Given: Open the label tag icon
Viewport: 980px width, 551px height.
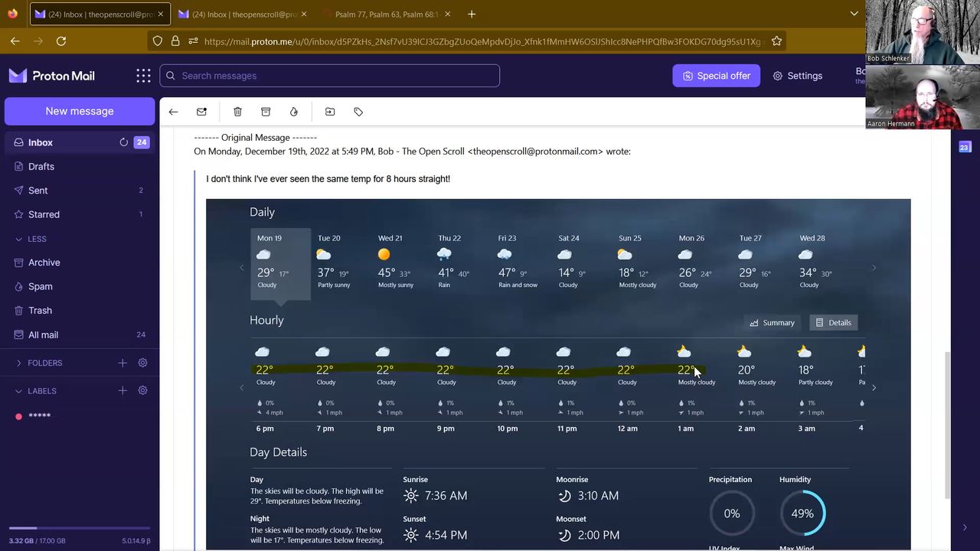Looking at the screenshot, I should (x=358, y=112).
